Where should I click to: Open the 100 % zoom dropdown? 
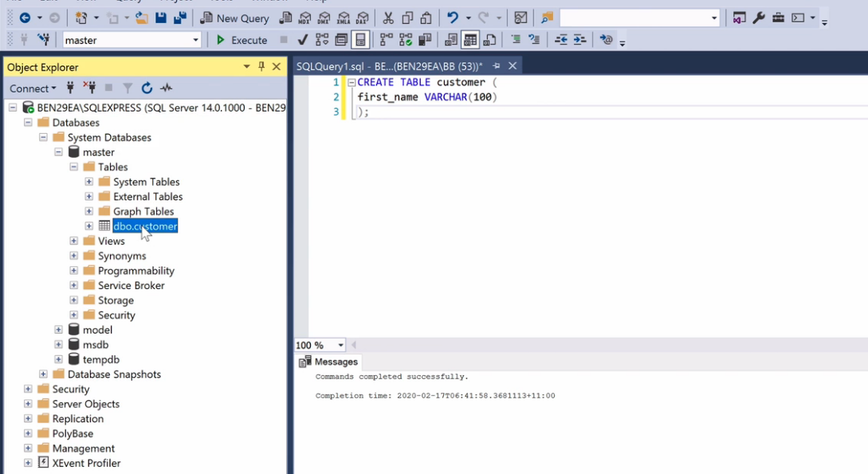(x=341, y=345)
